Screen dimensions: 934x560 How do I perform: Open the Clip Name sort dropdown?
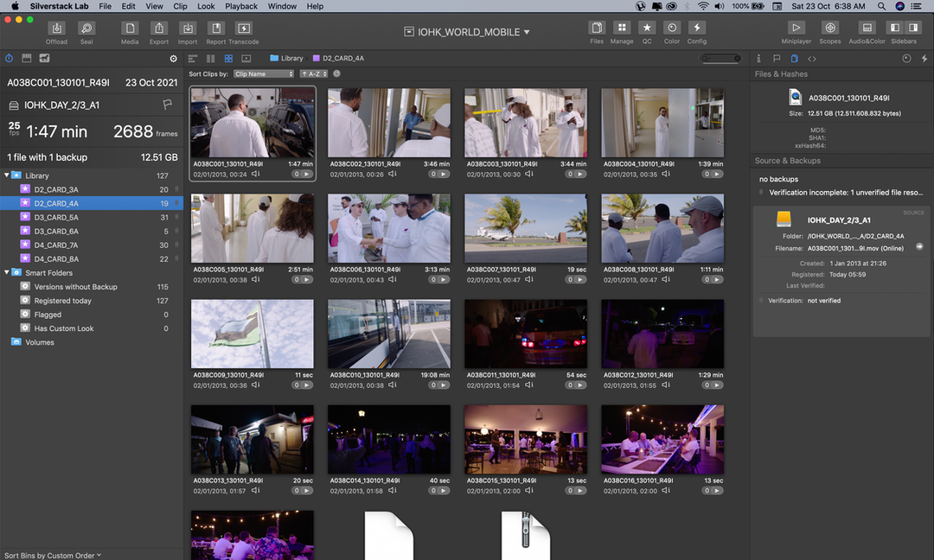[264, 74]
